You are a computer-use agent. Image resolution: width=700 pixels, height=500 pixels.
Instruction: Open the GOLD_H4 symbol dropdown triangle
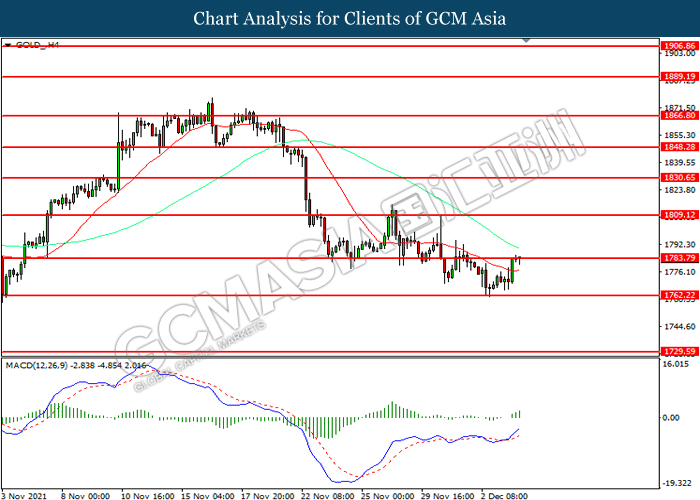click(x=8, y=45)
